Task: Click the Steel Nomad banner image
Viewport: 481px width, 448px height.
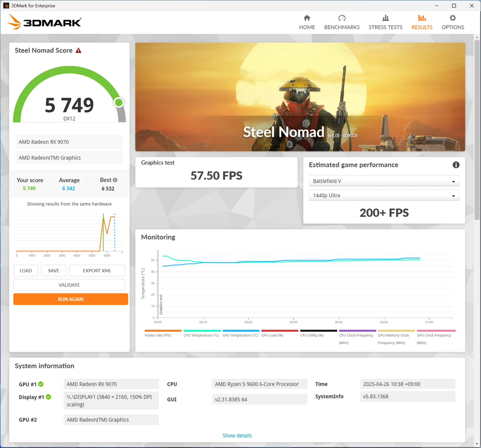Action: 300,97
